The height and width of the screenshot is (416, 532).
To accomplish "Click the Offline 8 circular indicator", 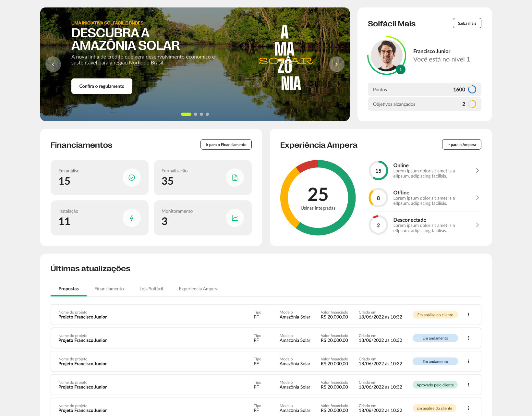I will point(378,198).
